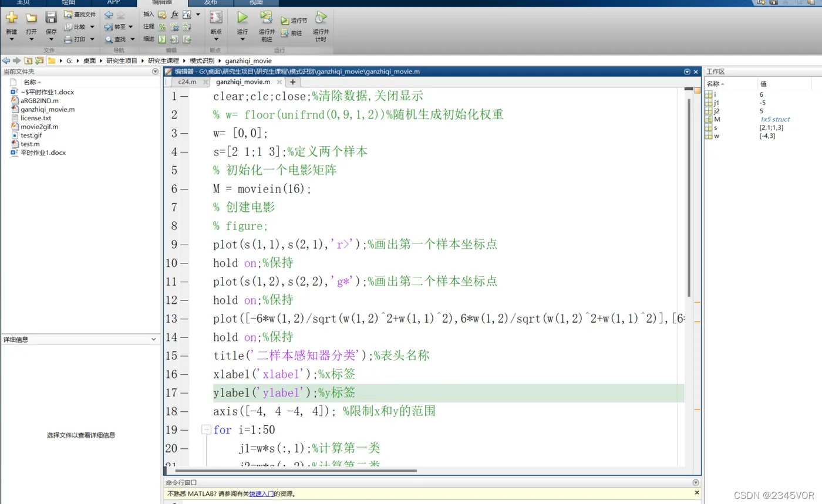The height and width of the screenshot is (504, 822).
Task: Click the 转至 (Go To) button
Action: coord(115,26)
